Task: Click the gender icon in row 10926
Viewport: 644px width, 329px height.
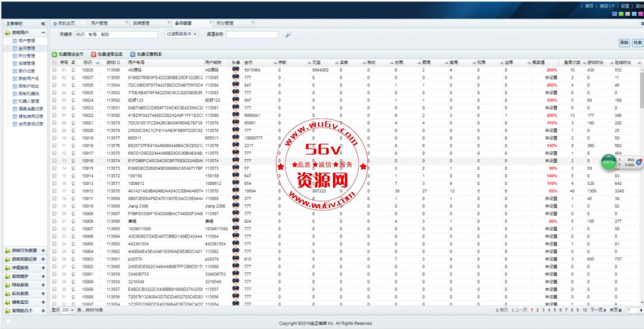Action: point(73,85)
